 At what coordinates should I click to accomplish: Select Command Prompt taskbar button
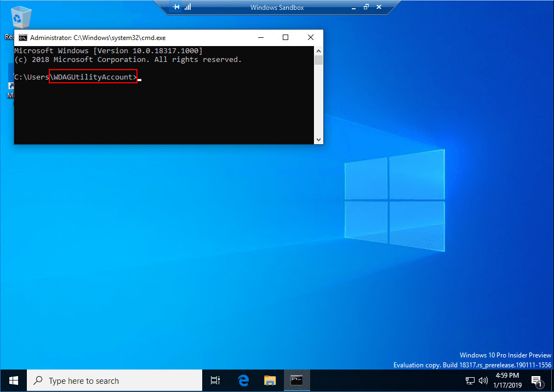pyautogui.click(x=297, y=380)
